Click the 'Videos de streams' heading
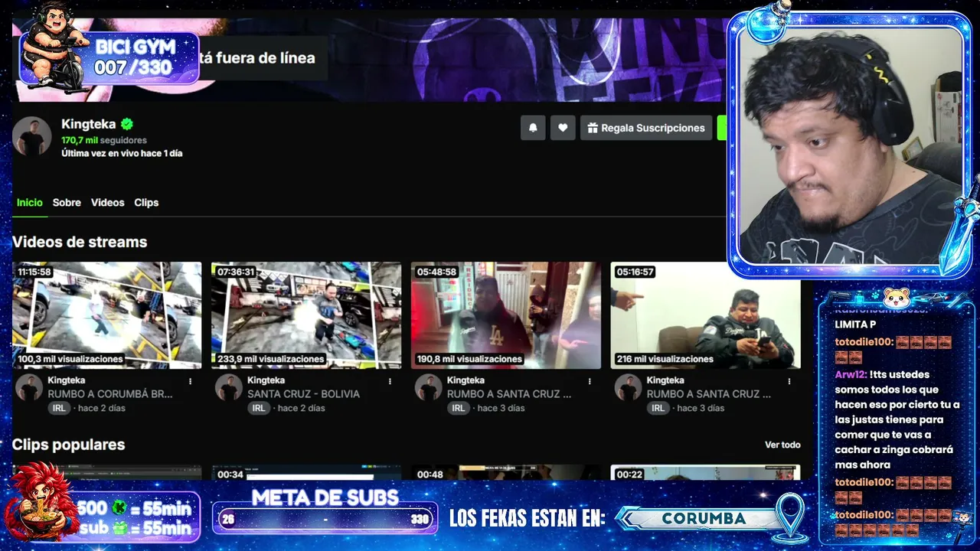This screenshot has height=551, width=980. (80, 242)
